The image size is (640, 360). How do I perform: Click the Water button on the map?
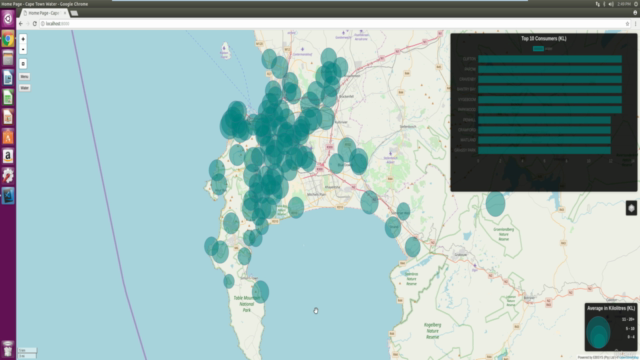(x=24, y=88)
